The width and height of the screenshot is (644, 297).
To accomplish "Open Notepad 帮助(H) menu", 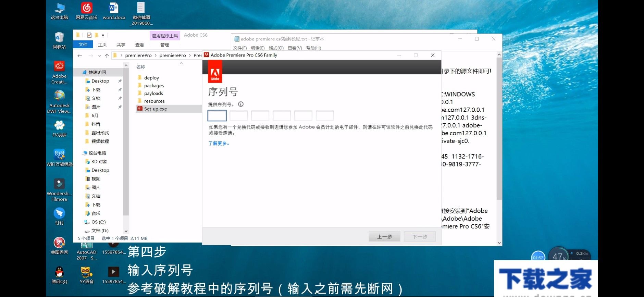I will (x=313, y=48).
